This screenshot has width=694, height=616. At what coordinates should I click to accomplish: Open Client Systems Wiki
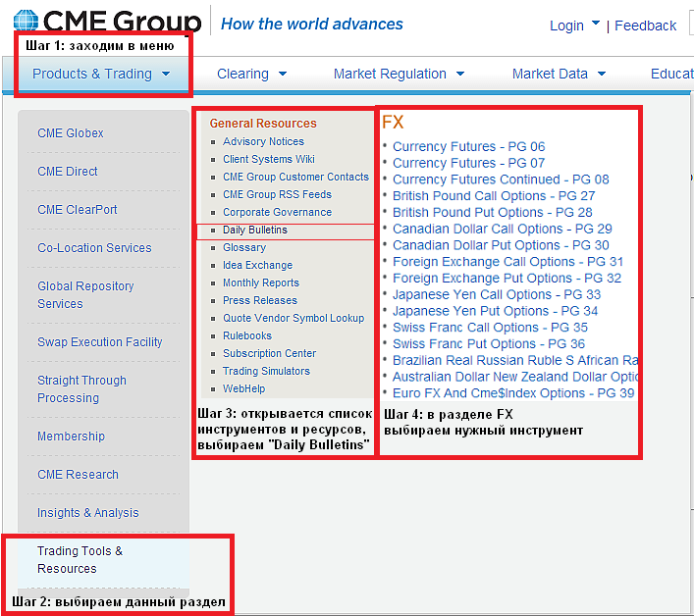coord(269,159)
